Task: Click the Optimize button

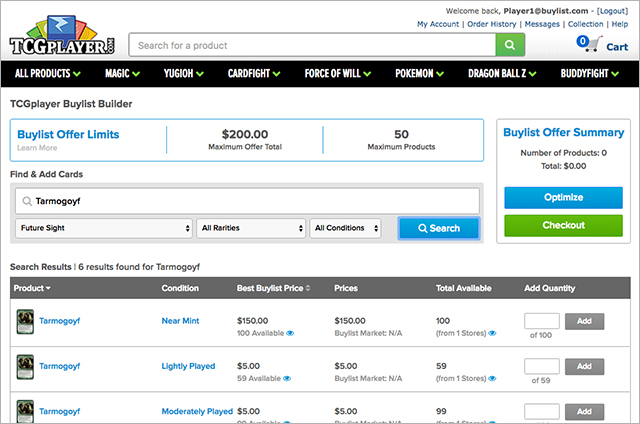Action: pyautogui.click(x=563, y=198)
